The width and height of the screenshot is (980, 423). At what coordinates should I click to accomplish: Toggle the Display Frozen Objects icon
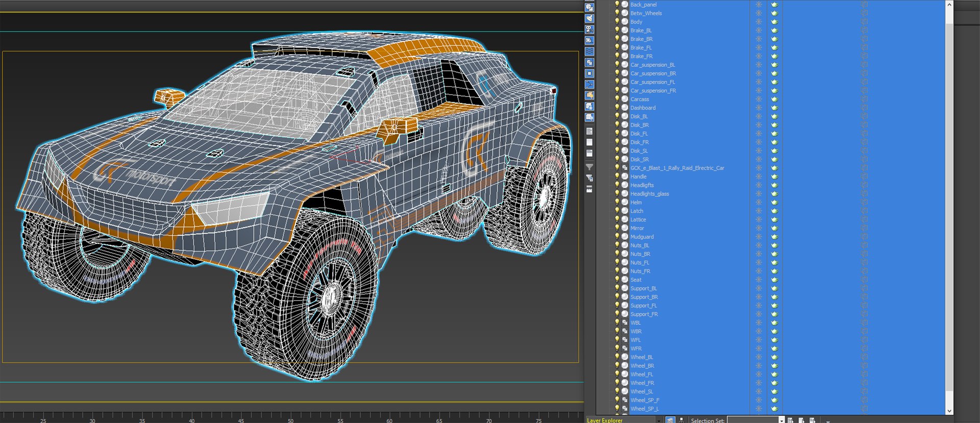(x=590, y=107)
